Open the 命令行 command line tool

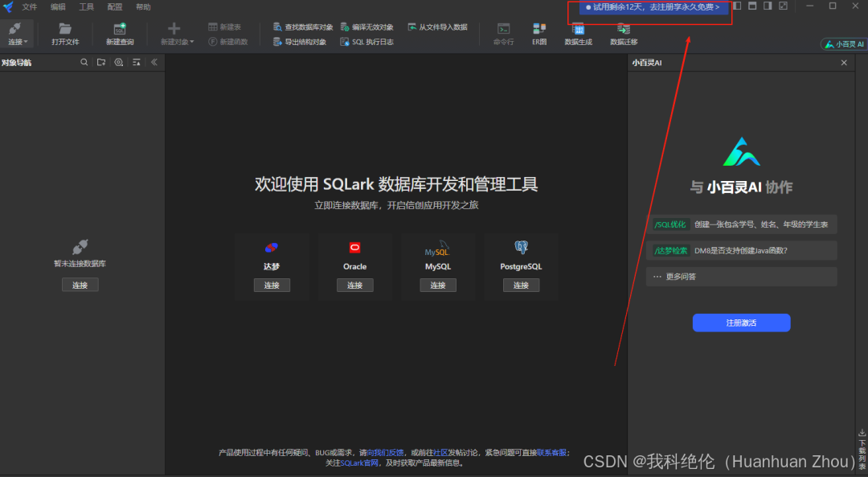pos(503,34)
